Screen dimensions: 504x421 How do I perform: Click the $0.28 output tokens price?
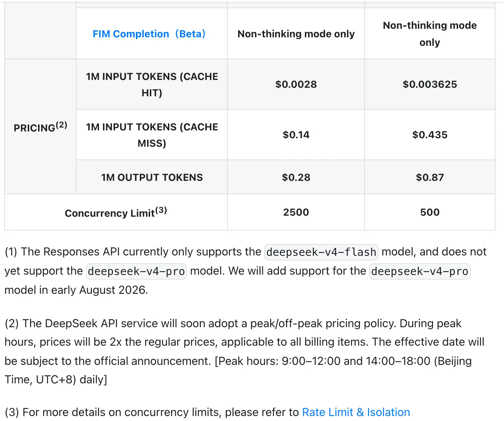click(296, 177)
